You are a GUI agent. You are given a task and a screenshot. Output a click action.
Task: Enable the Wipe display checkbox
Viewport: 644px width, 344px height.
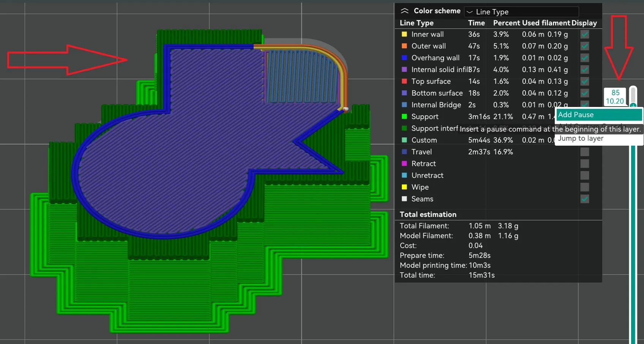(x=585, y=187)
